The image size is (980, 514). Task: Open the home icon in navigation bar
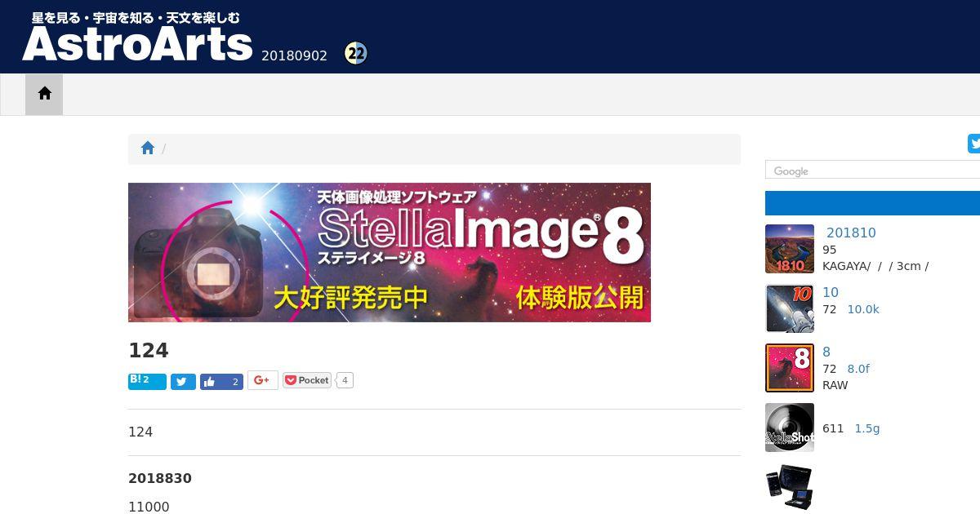[x=44, y=94]
